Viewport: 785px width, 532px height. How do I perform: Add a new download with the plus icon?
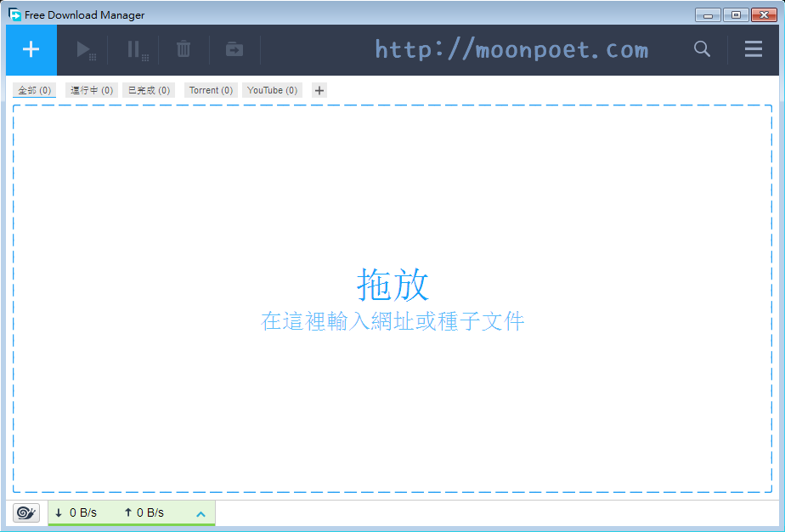coord(31,49)
